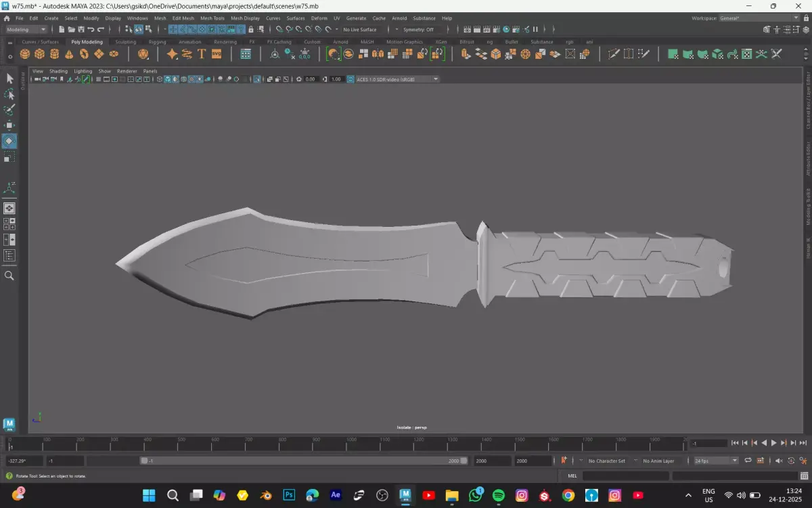The width and height of the screenshot is (812, 508).
Task: Select the Lasso tool in Tool Box
Action: tap(9, 94)
